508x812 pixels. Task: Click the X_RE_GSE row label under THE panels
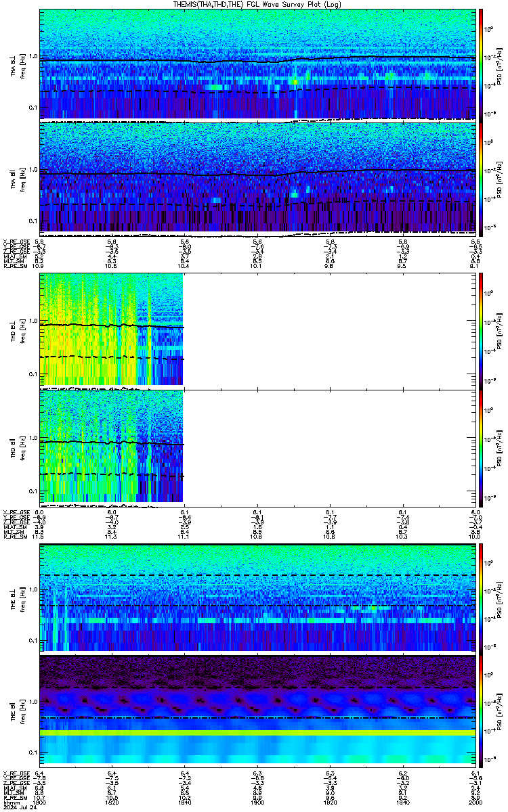16,773
